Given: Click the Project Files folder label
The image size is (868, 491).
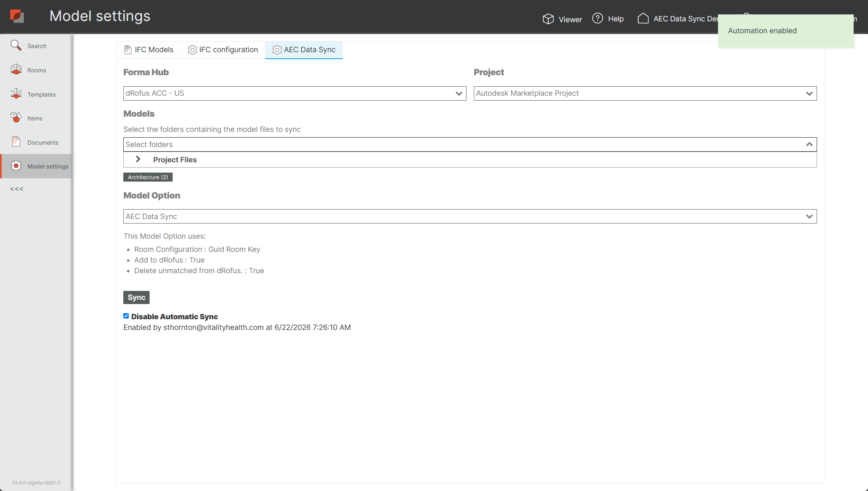Looking at the screenshot, I should [175, 159].
